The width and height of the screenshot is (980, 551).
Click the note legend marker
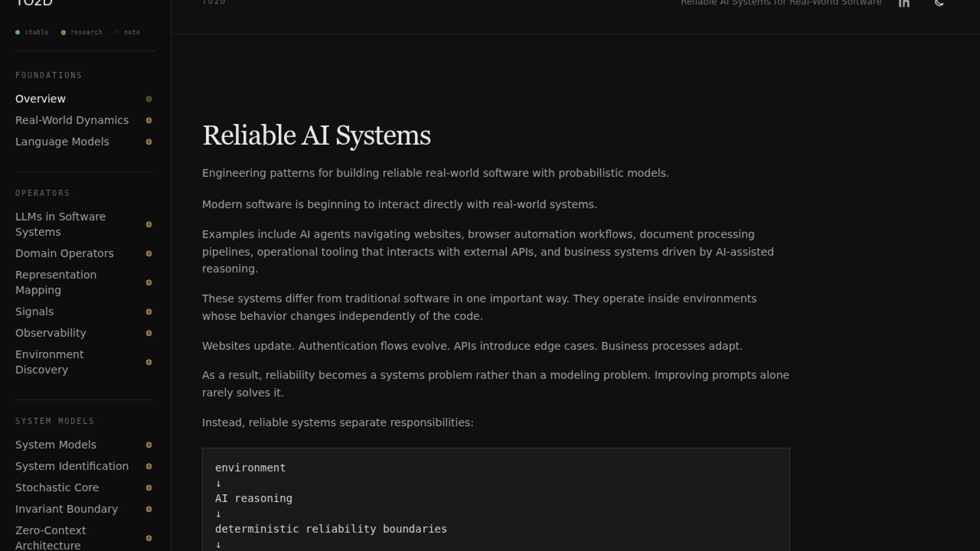point(117,32)
